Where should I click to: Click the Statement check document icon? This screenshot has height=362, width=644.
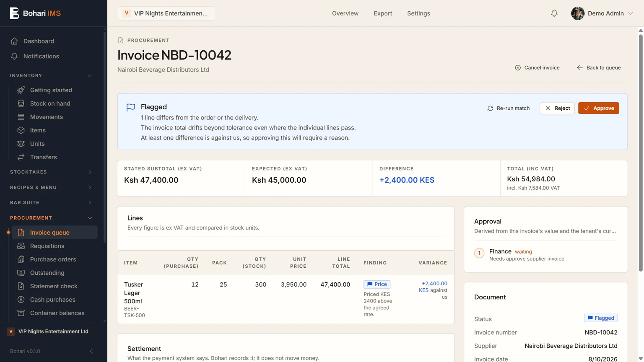click(21, 286)
